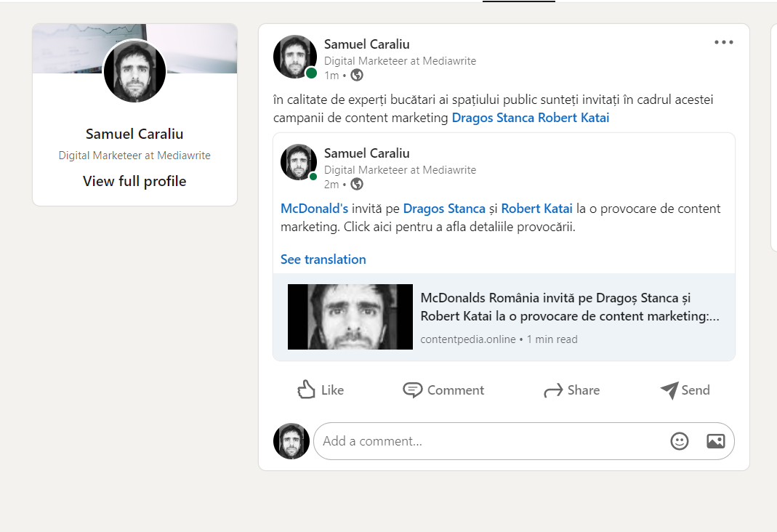The image size is (777, 532).
Task: Click the thumbs-up Like icon
Action: click(306, 390)
